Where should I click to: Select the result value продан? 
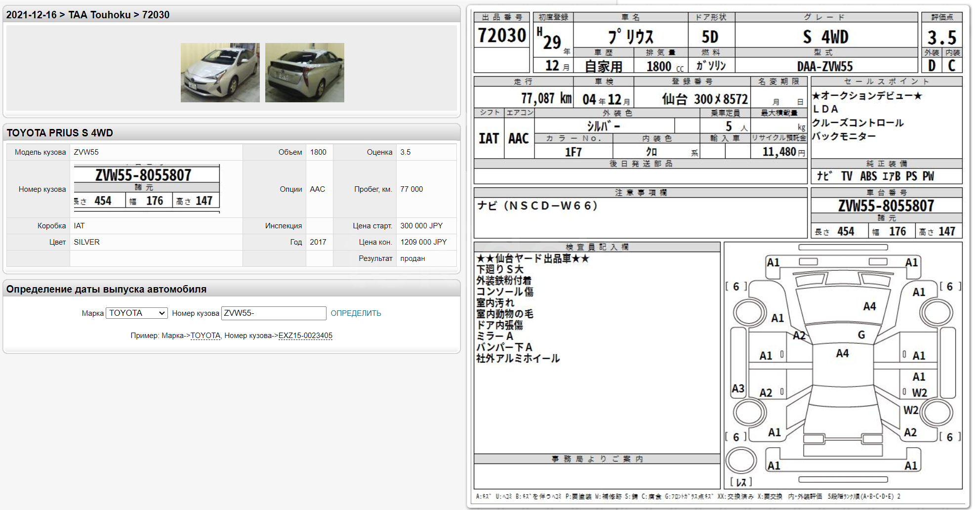click(x=412, y=258)
